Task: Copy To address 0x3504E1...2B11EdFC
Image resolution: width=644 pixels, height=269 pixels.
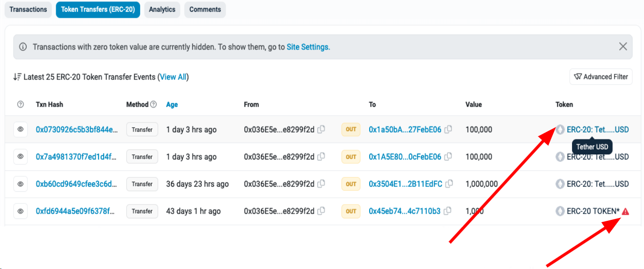Action: [449, 184]
